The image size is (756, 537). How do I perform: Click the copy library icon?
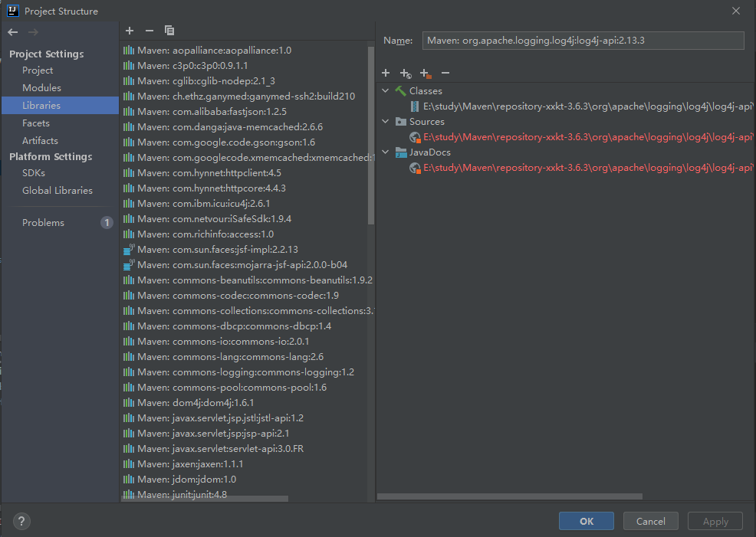click(169, 31)
